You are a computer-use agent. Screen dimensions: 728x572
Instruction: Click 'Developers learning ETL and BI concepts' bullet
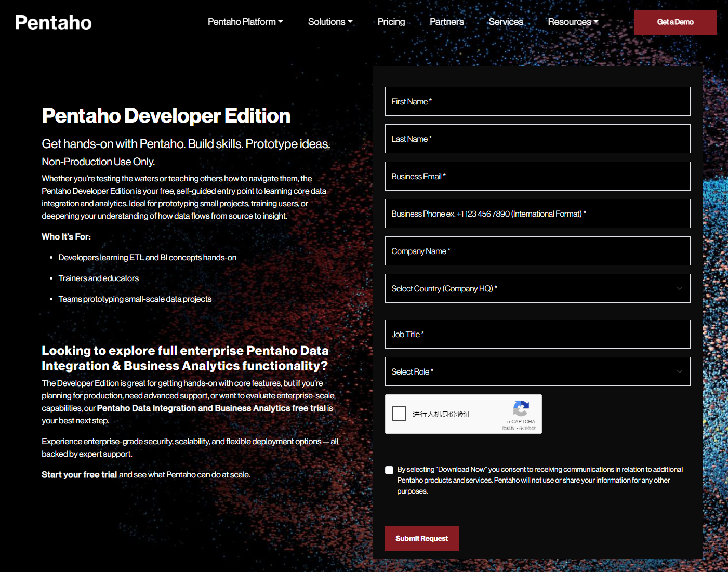click(148, 258)
